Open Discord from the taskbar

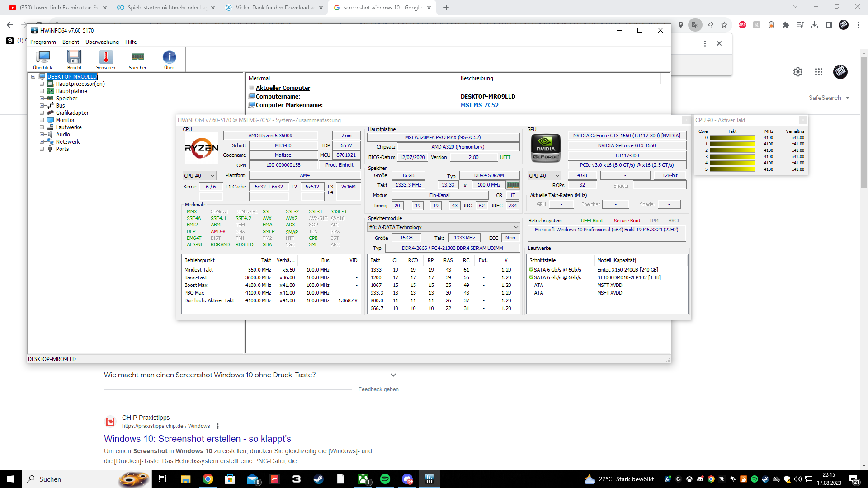coord(407,479)
